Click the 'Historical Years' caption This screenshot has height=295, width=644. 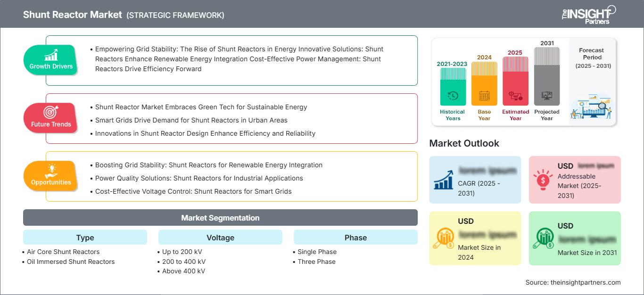(453, 115)
